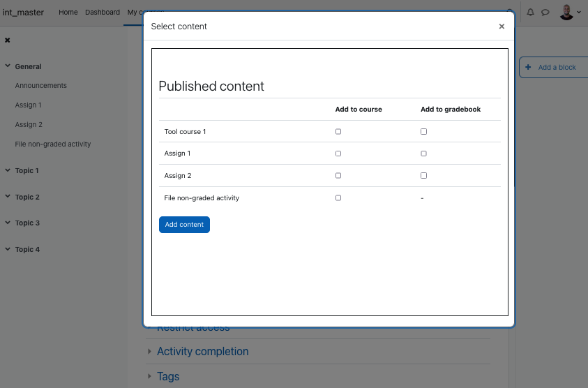Collapse the Topic 1 section chevron
Screen dimensions: 588x388
[x=8, y=170]
